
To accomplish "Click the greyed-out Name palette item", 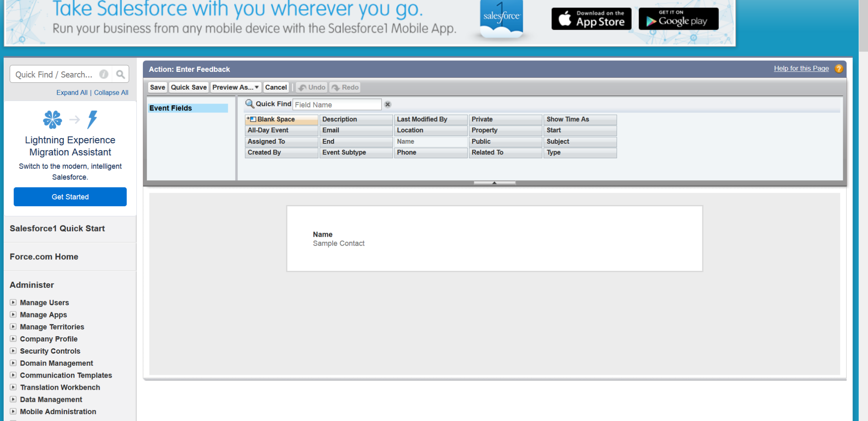I will (431, 142).
